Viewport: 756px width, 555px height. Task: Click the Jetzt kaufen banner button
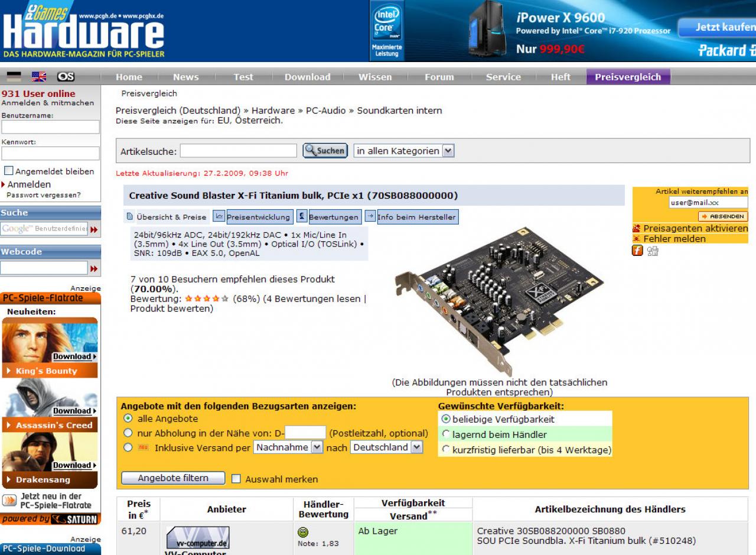pos(717,27)
